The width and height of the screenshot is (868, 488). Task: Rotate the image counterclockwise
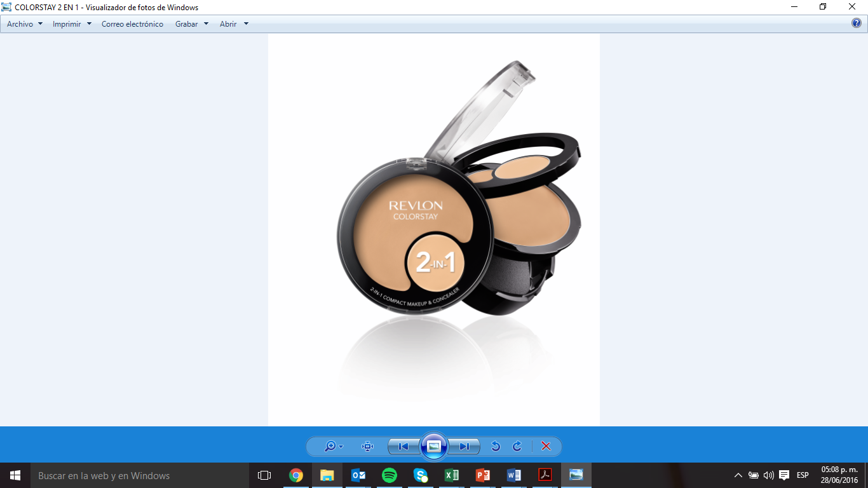(496, 447)
